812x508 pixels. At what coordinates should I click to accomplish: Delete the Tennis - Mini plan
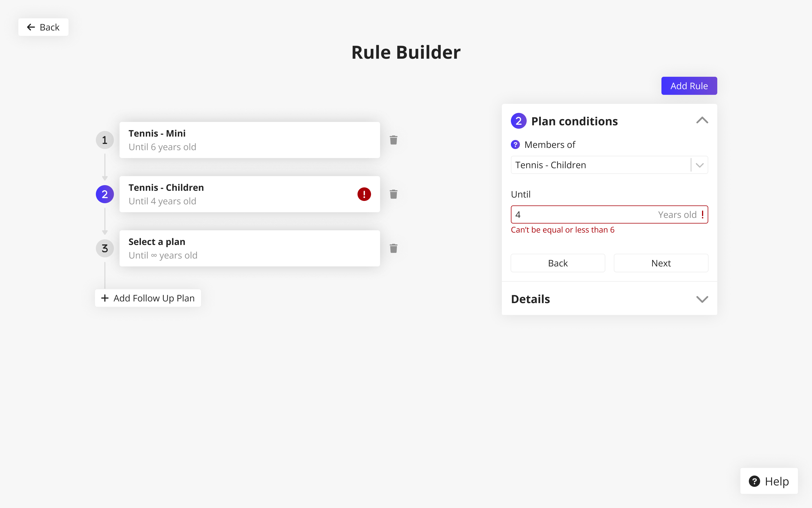coord(393,140)
